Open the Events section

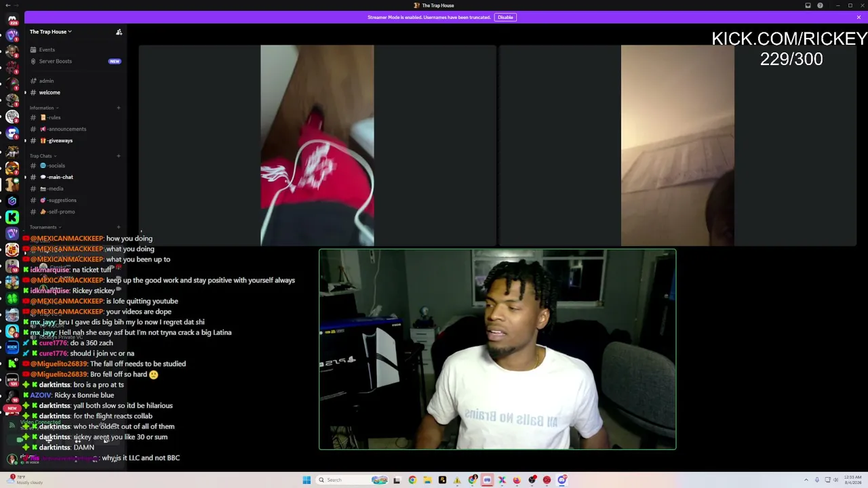47,49
